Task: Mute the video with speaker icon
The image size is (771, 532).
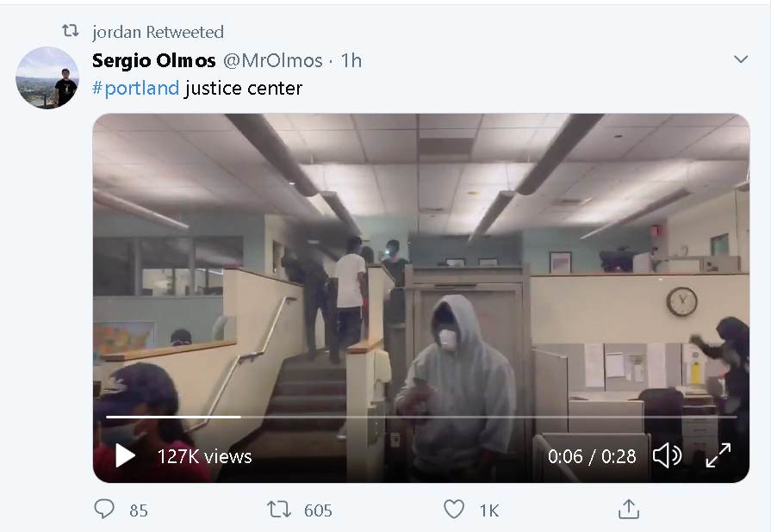Action: (x=668, y=456)
